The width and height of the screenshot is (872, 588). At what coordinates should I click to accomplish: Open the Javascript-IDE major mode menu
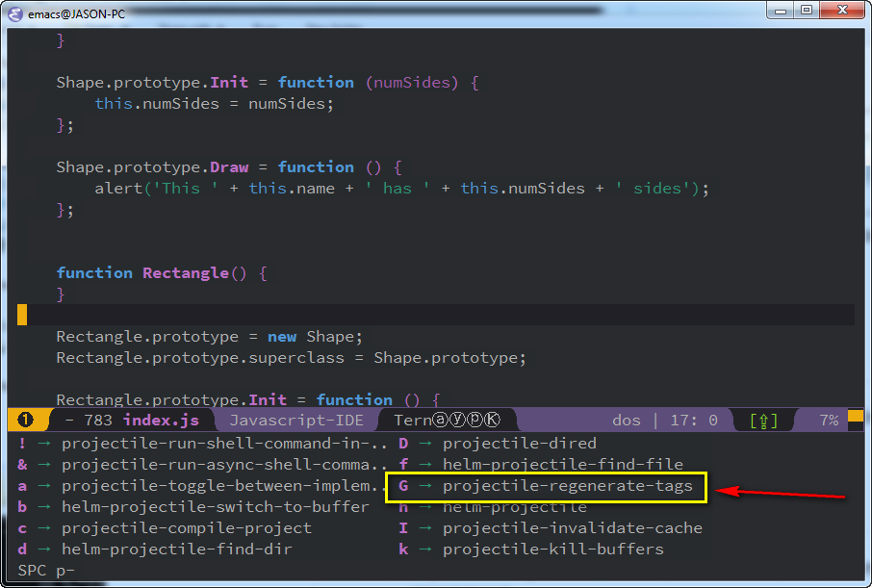tap(296, 420)
